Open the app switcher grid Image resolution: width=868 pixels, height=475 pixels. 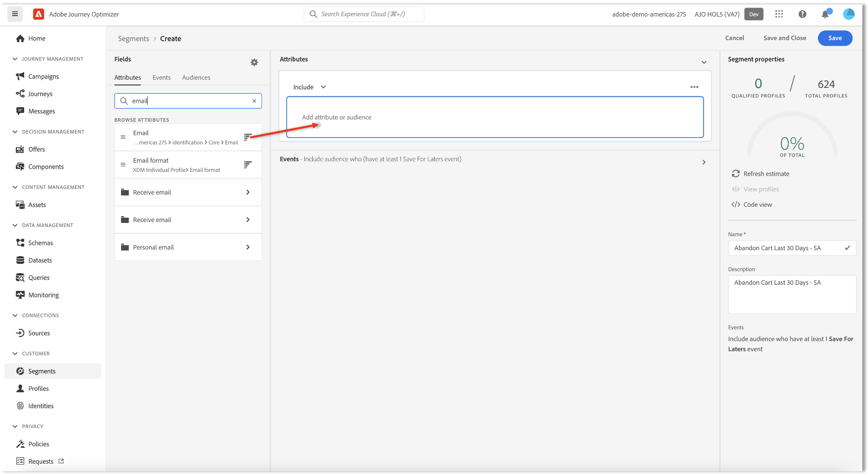click(779, 14)
